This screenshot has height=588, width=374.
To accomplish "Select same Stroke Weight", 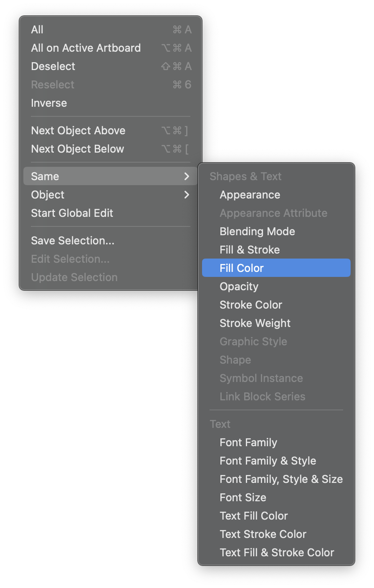I will pyautogui.click(x=255, y=323).
